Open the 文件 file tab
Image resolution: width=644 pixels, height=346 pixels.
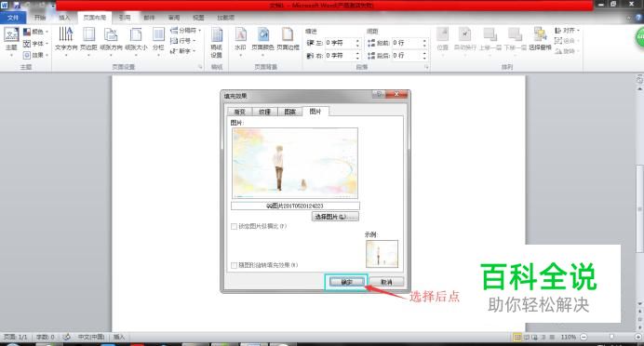(13, 18)
